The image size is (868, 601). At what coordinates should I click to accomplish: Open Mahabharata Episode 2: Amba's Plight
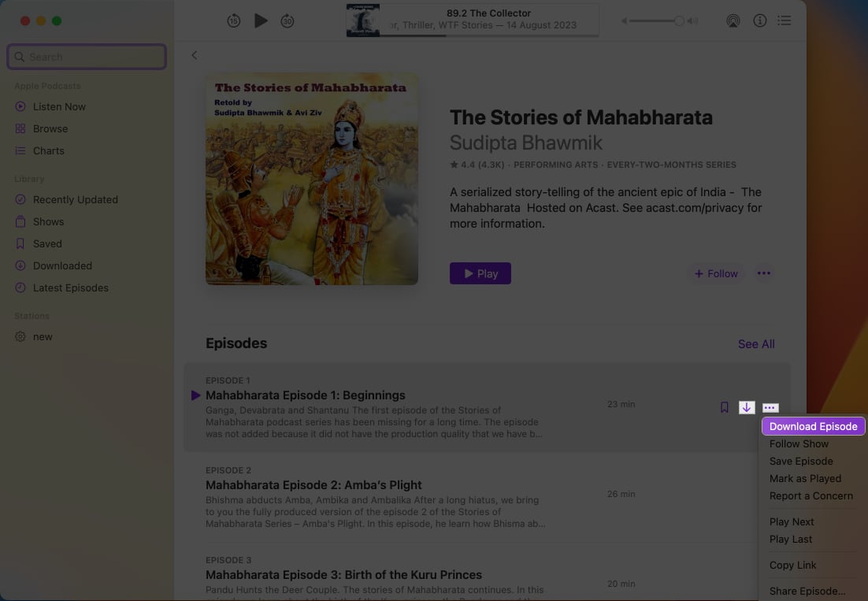click(313, 484)
